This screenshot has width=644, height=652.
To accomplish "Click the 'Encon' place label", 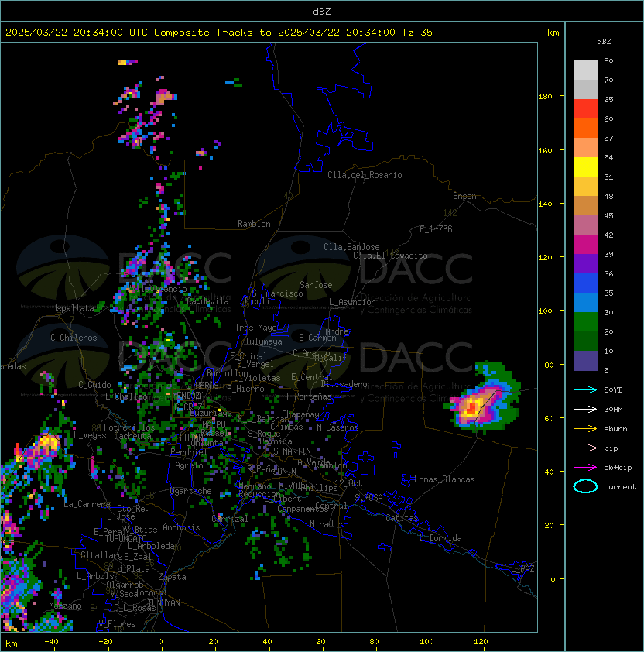I will click(x=464, y=196).
